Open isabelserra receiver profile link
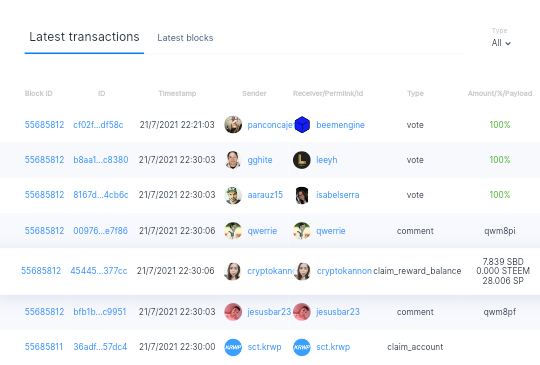 [338, 195]
